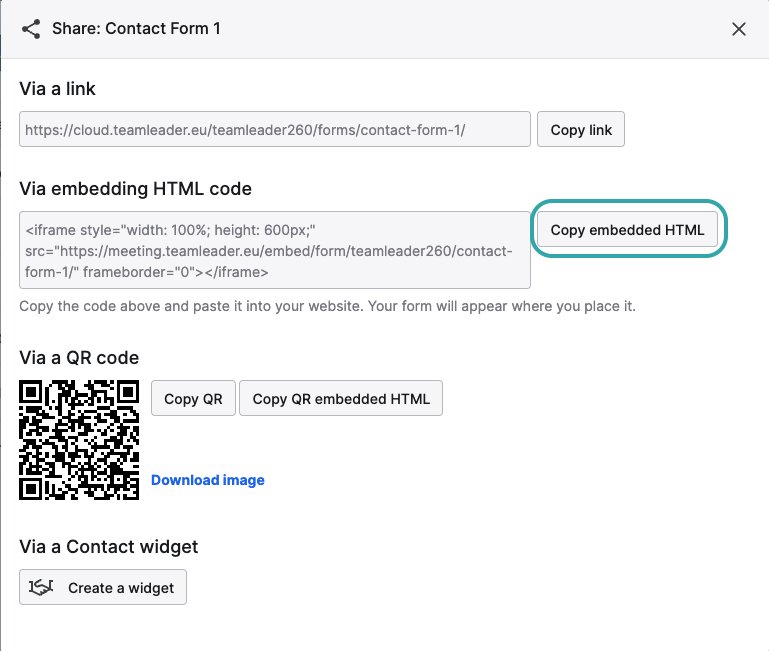Click the Copy embedded HTML button

627,230
